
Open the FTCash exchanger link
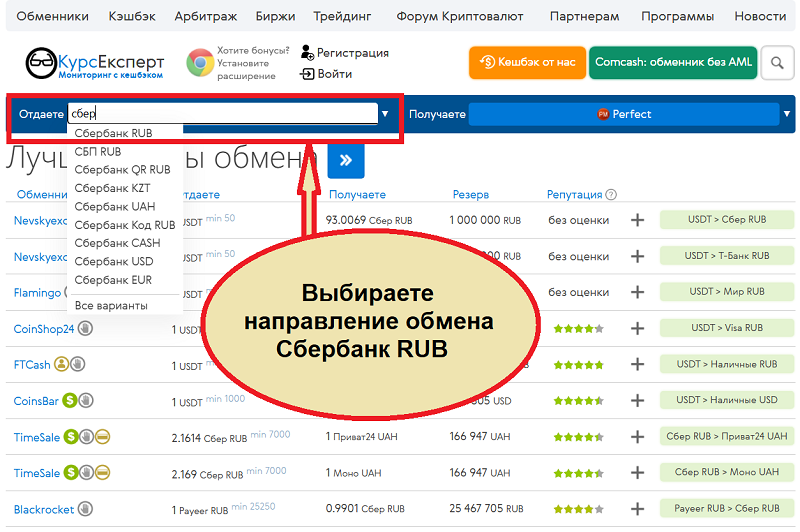coord(32,365)
